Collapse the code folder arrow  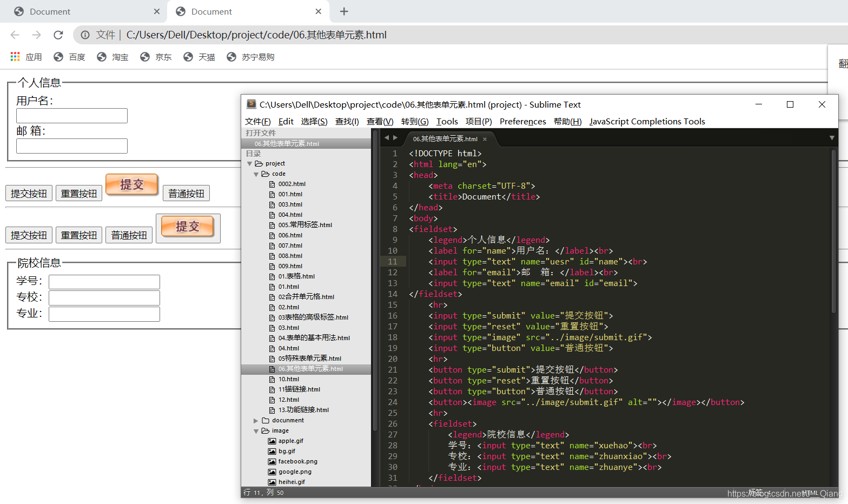[256, 174]
